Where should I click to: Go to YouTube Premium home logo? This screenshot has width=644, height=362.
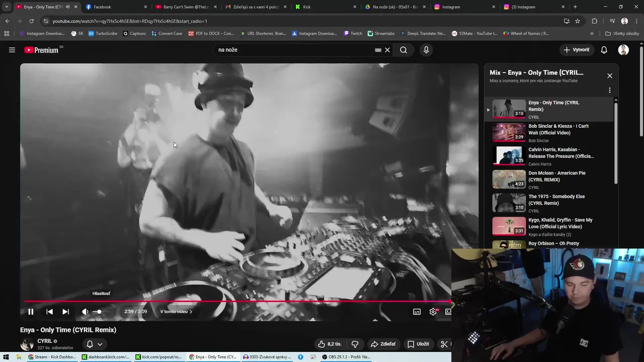[x=41, y=50]
